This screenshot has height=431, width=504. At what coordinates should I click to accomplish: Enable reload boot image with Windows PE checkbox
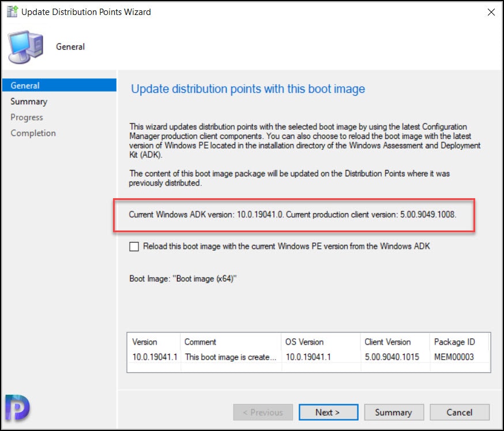[134, 247]
